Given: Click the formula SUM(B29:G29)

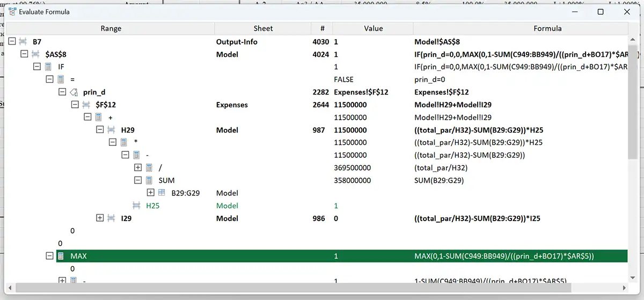Looking at the screenshot, I should tap(439, 180).
